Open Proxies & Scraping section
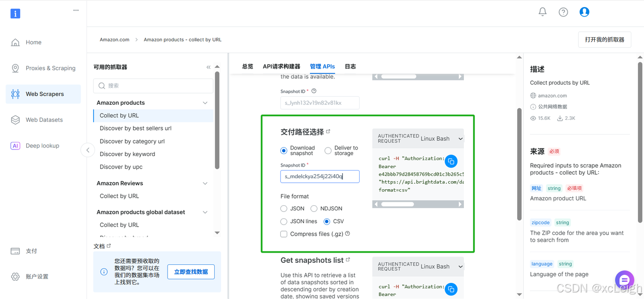 pos(43,68)
